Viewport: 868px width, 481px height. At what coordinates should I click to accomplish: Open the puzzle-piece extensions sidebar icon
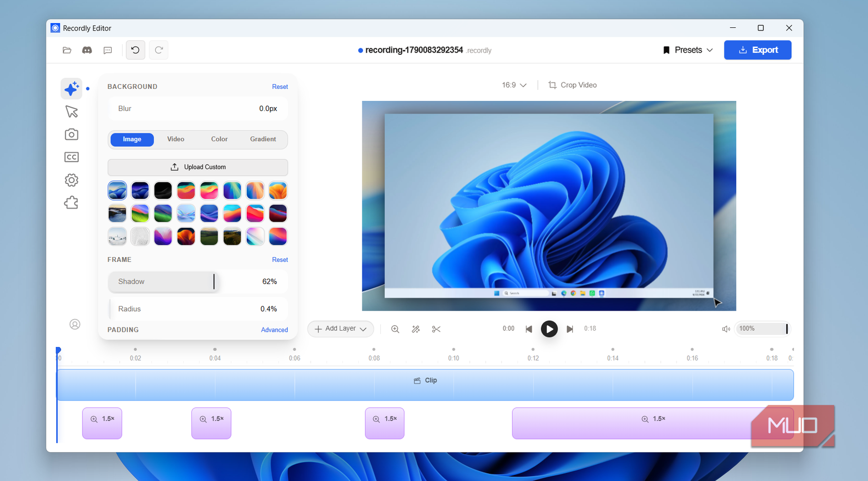72,203
